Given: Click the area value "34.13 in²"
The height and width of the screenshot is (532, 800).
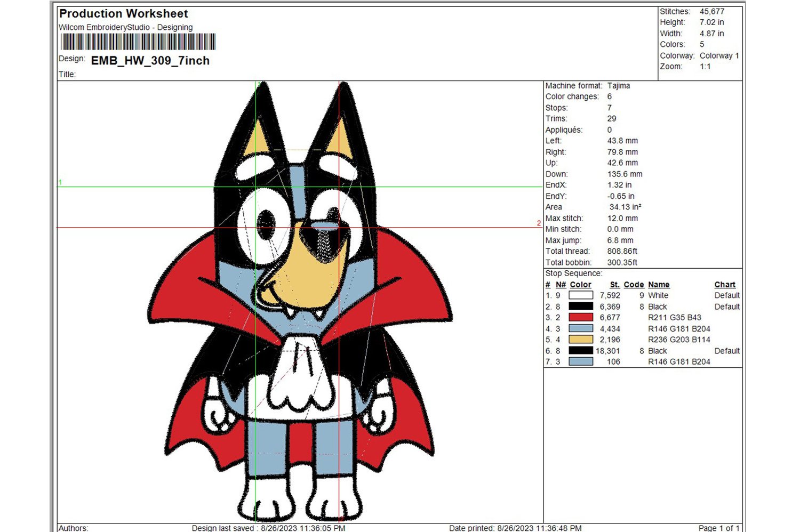Looking at the screenshot, I should (626, 207).
